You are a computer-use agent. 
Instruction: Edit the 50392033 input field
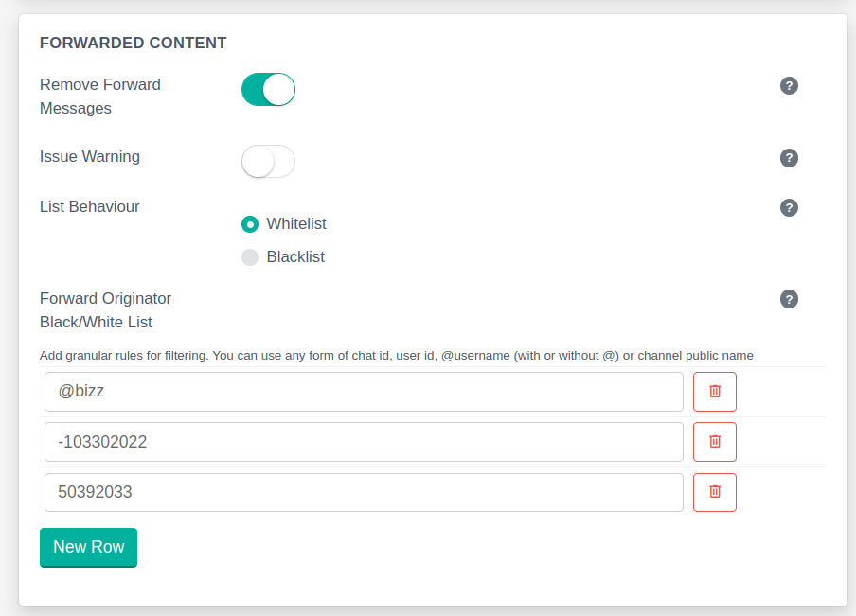364,492
